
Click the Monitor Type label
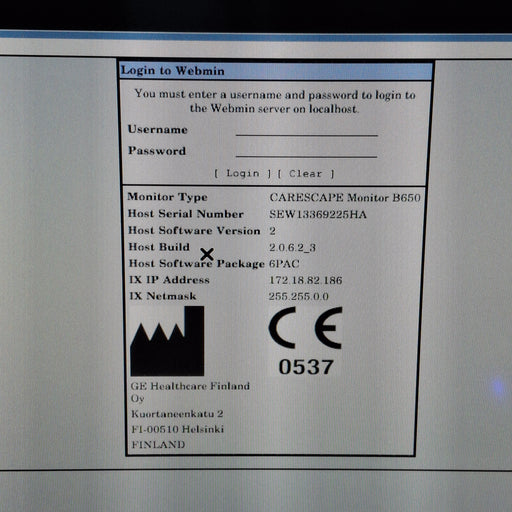pos(167,197)
